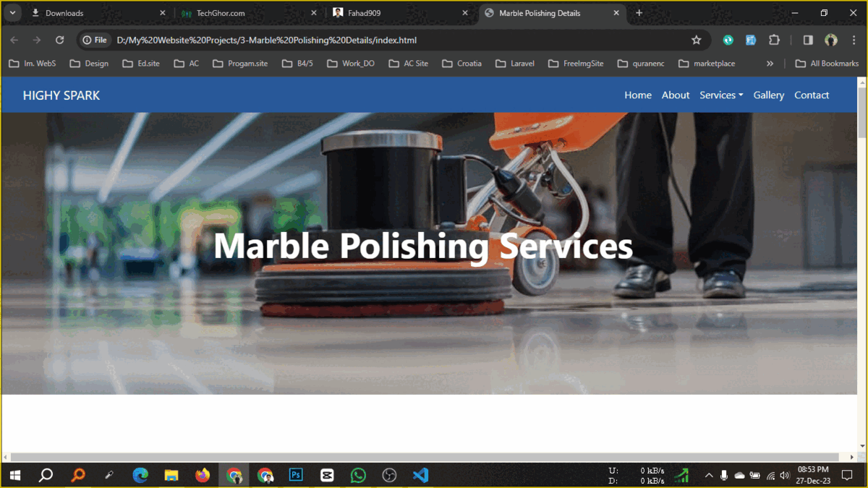Open the Windows Start menu
The width and height of the screenshot is (868, 488).
click(14, 475)
